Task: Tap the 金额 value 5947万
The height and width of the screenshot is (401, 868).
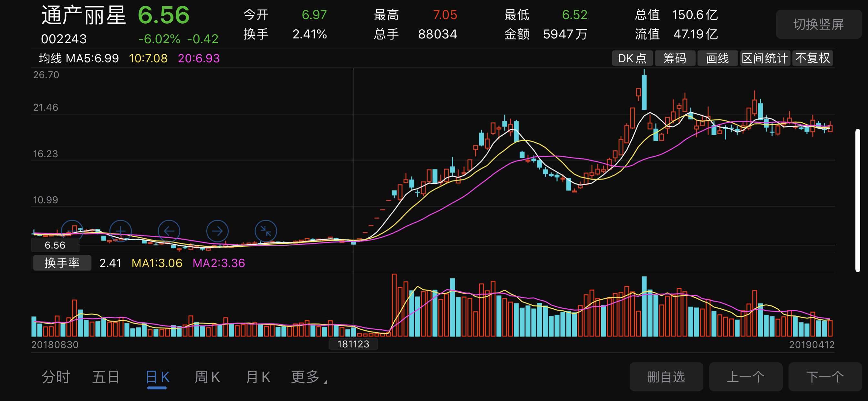Action: (565, 34)
